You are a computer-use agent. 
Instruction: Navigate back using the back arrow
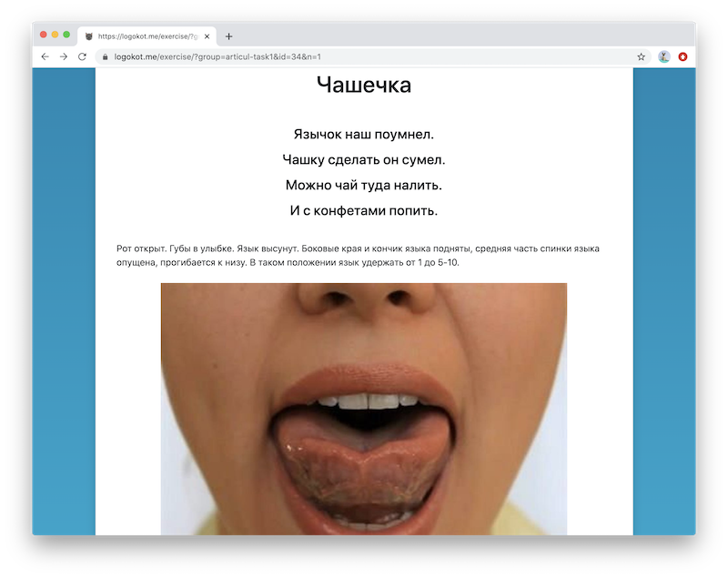pyautogui.click(x=45, y=56)
